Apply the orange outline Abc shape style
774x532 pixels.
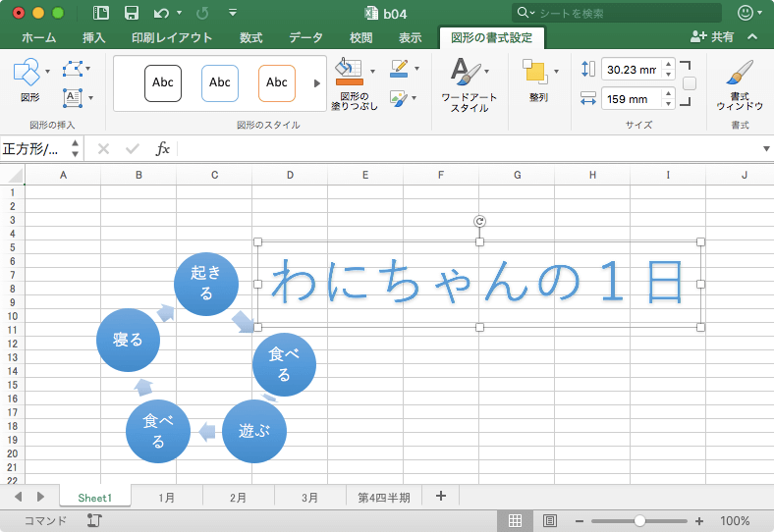277,82
